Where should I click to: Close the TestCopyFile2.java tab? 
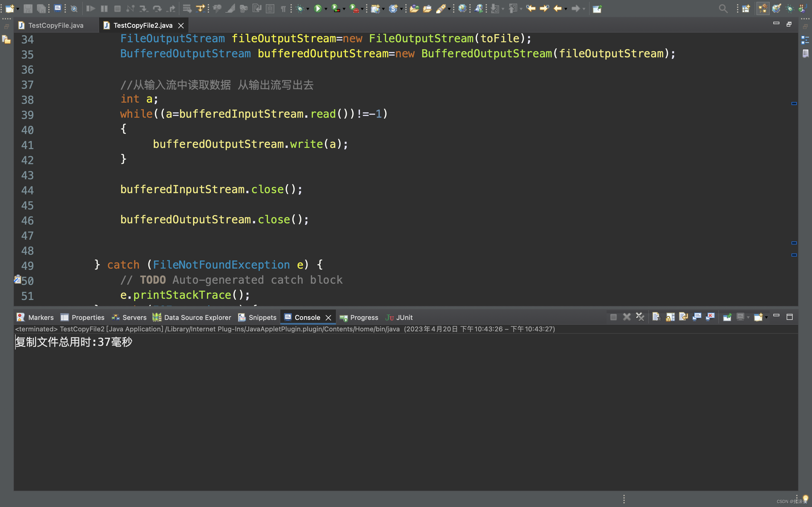[x=181, y=25]
